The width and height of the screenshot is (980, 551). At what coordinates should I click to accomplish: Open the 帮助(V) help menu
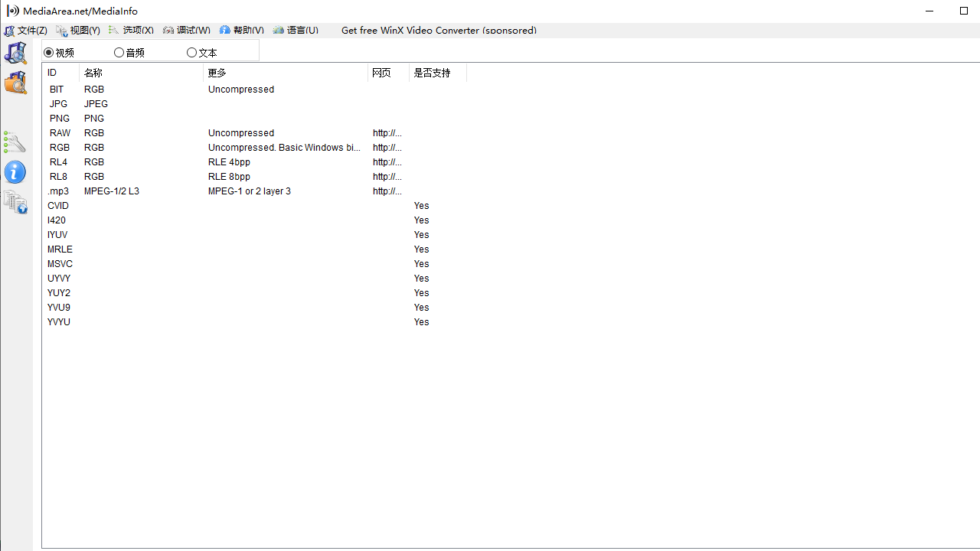[242, 31]
